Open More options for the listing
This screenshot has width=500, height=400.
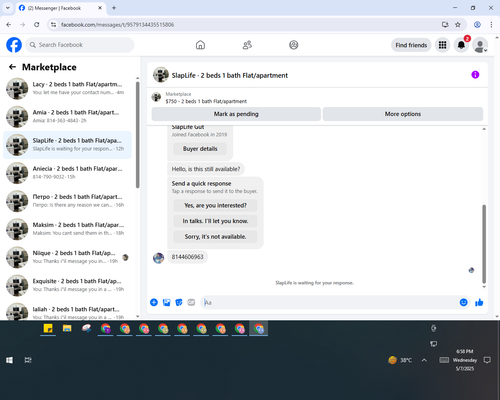coord(403,114)
